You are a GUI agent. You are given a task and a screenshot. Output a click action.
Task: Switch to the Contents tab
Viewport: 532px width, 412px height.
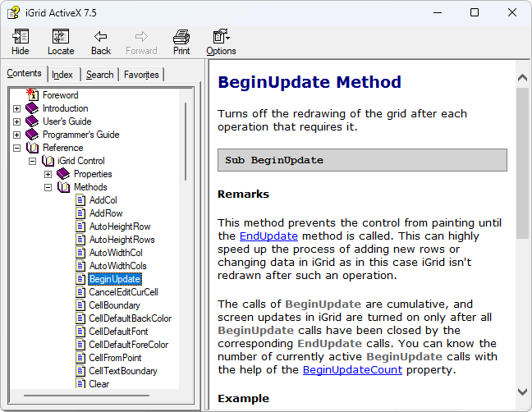click(24, 73)
